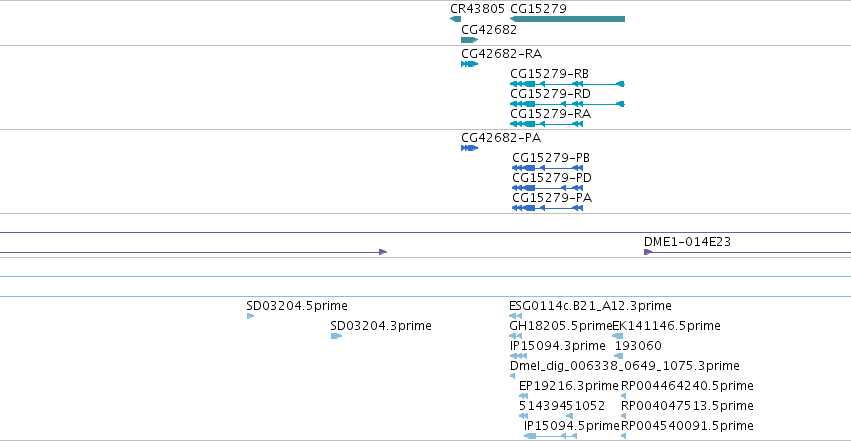Select protein CG42682-PA label
The width and height of the screenshot is (851, 441).
coord(501,138)
